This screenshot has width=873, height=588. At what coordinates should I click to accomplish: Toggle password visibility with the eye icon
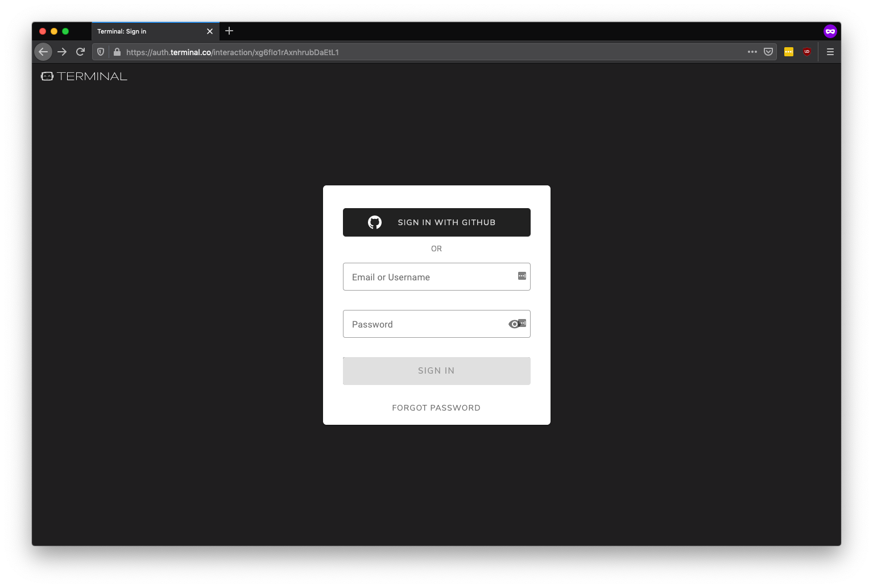[514, 323]
